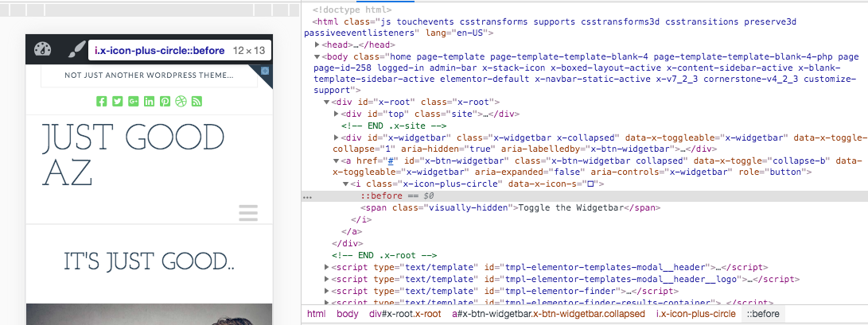
Task: Click the closing </a> tag line
Action: (x=352, y=231)
